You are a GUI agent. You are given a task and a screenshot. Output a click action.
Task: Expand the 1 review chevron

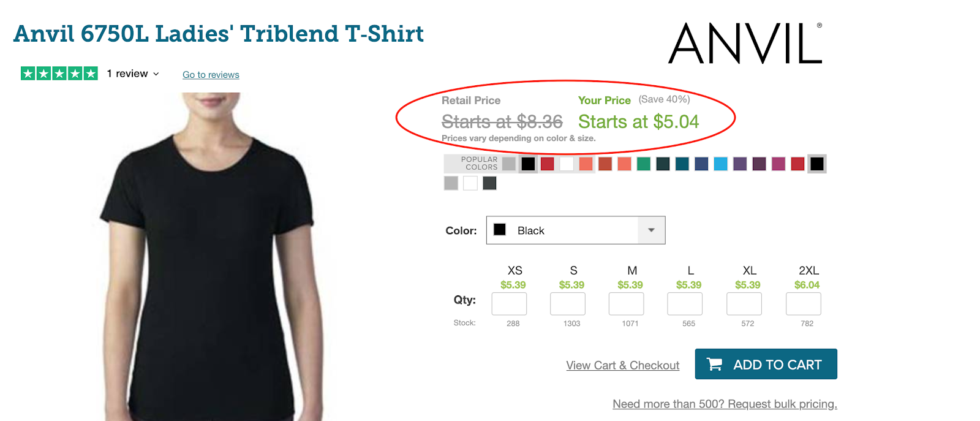[x=156, y=74]
